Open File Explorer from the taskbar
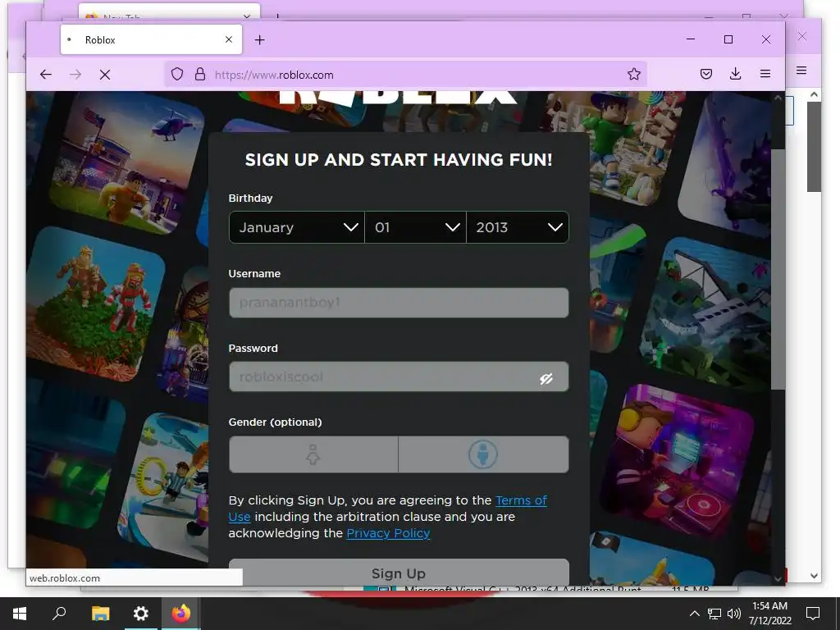840x630 pixels. point(100,614)
